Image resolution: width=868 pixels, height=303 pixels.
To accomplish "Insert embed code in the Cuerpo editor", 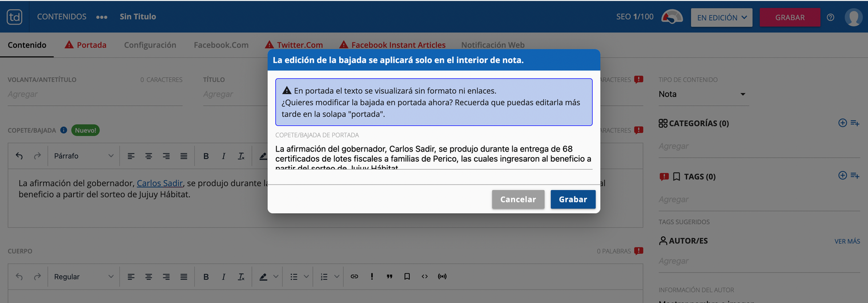I will pos(424,277).
